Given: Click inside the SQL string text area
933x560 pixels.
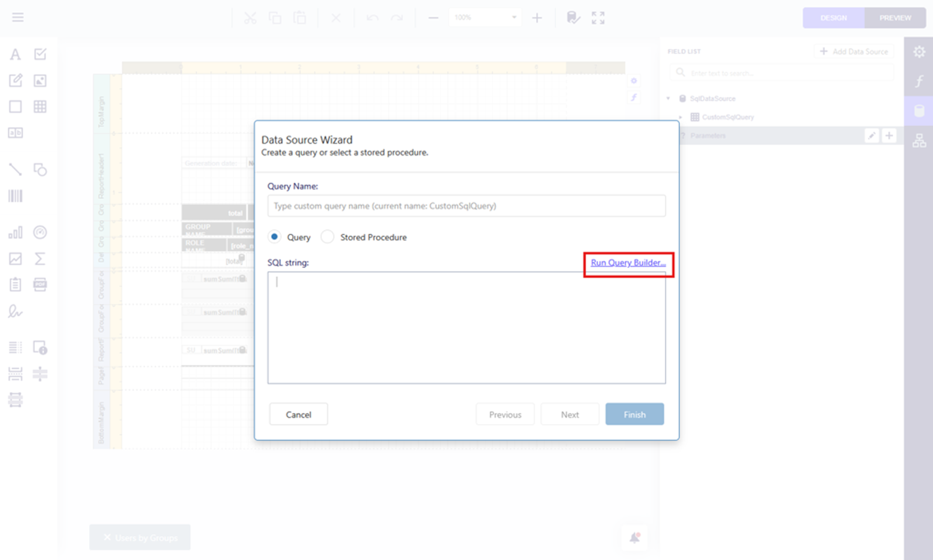Looking at the screenshot, I should click(x=466, y=327).
